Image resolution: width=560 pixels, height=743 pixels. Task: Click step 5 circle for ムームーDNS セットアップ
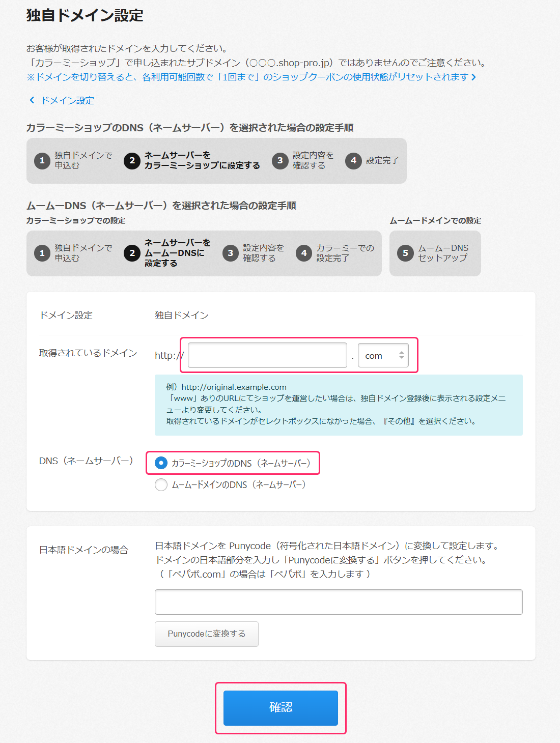point(405,253)
